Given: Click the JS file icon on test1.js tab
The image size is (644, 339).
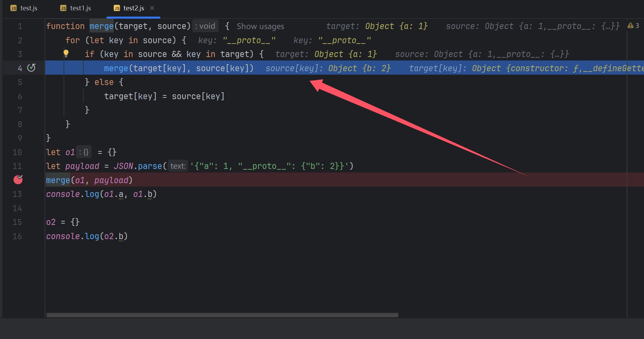Looking at the screenshot, I should click(x=63, y=8).
